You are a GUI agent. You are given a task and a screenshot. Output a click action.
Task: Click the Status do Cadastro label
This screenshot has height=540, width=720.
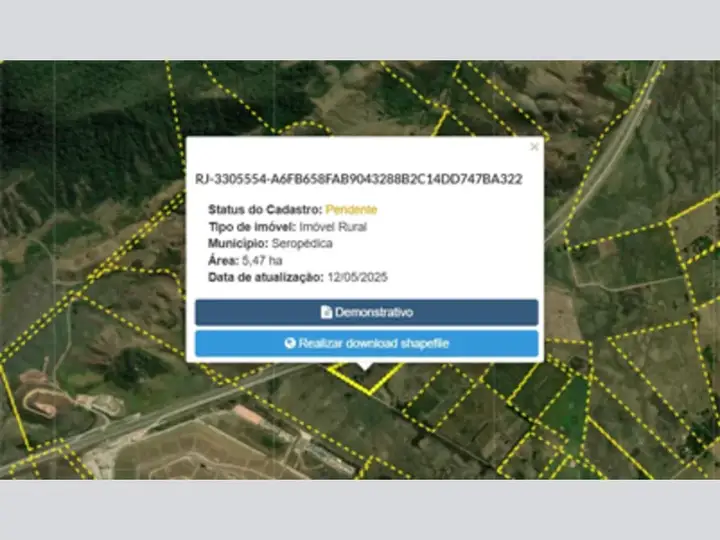265,209
